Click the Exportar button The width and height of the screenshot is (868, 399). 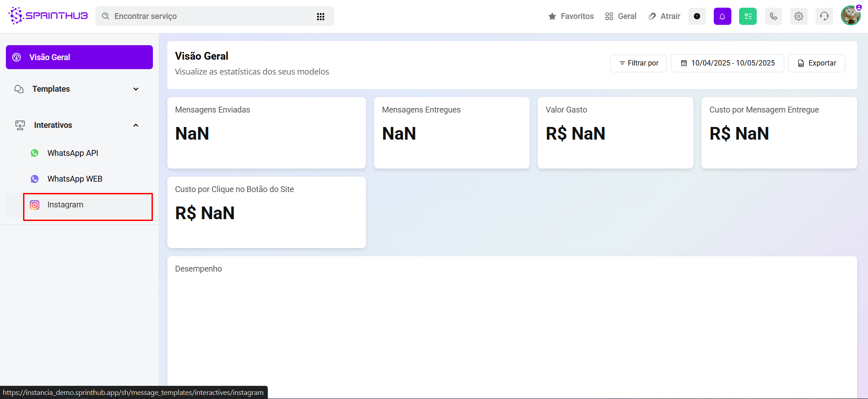pyautogui.click(x=816, y=63)
